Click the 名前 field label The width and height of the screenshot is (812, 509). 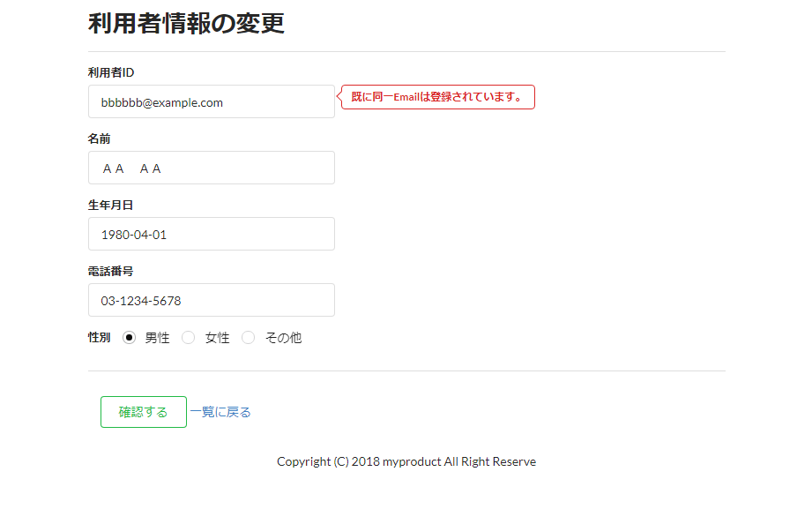coord(99,138)
